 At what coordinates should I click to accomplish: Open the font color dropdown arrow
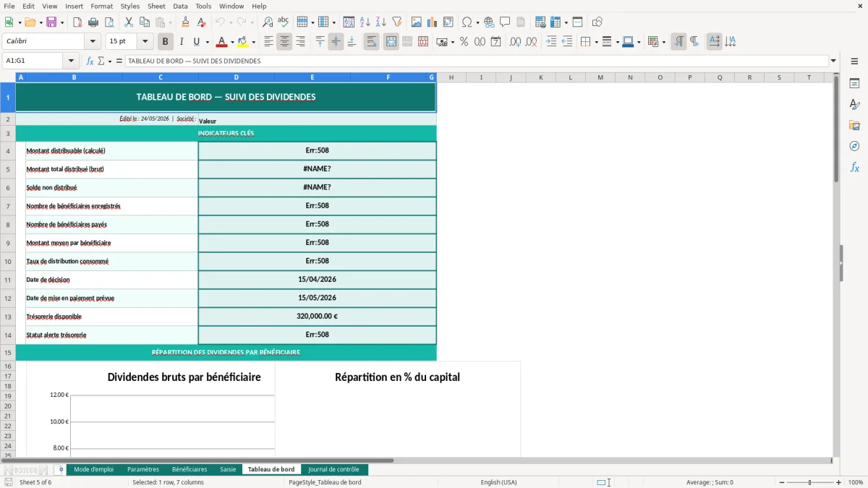[x=232, y=42]
